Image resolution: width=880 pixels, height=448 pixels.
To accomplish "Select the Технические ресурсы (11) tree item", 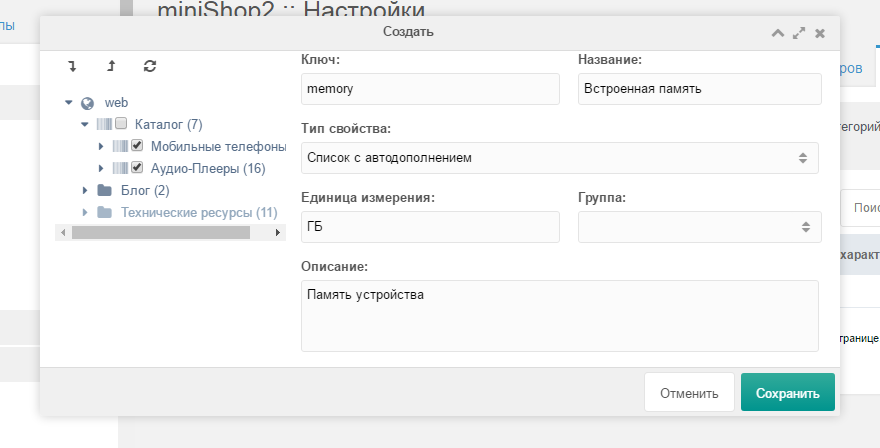I will 199,212.
